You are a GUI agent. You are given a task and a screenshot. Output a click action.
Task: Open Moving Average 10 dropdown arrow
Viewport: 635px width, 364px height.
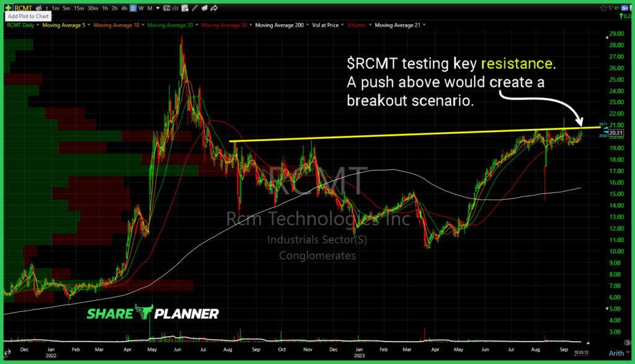143,25
